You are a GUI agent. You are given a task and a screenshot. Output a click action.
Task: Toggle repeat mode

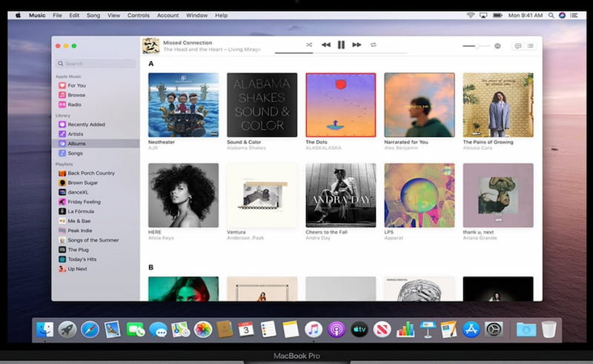point(374,44)
